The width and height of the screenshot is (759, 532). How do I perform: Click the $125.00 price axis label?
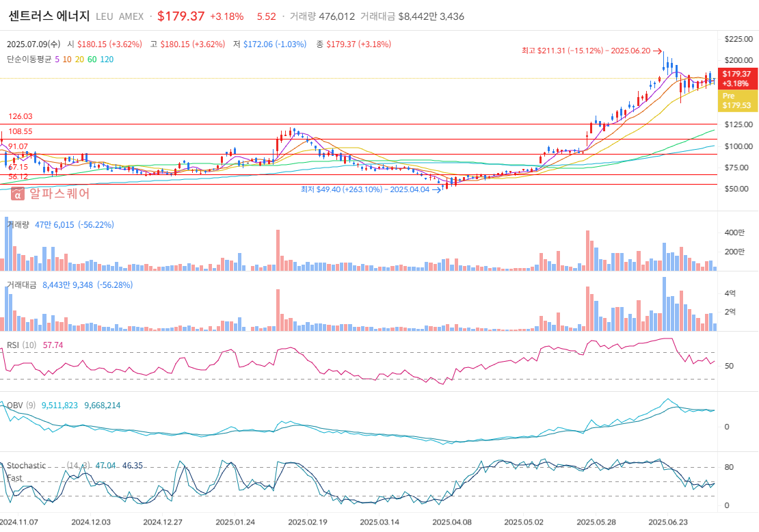[738, 124]
